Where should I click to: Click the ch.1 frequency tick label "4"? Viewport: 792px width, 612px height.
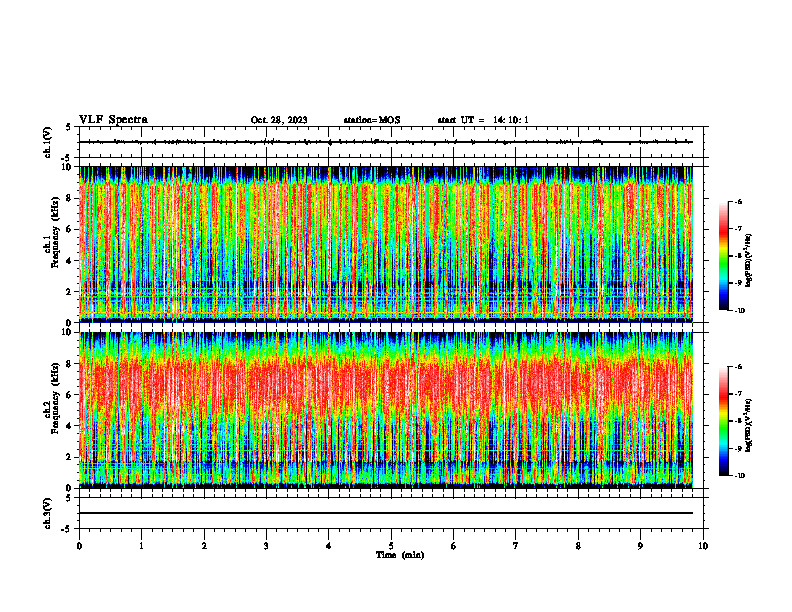click(70, 261)
